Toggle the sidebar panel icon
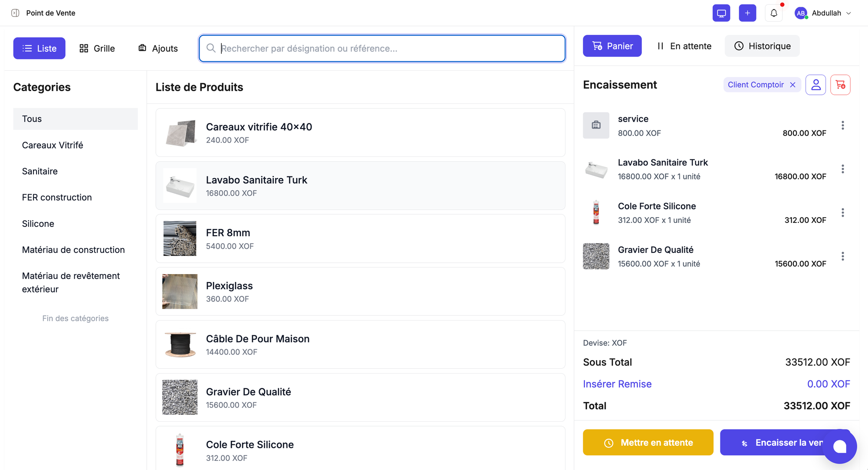Screen dimensions: 868x470 [15, 13]
